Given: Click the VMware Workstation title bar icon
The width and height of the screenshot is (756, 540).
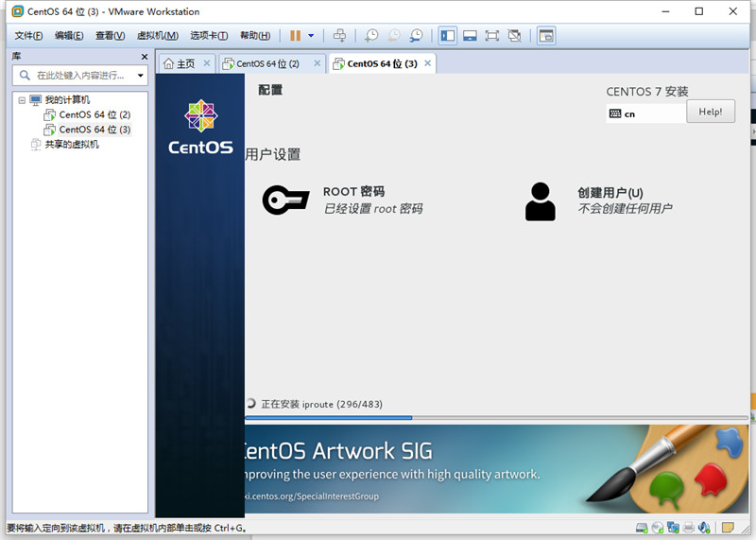Looking at the screenshot, I should point(18,11).
